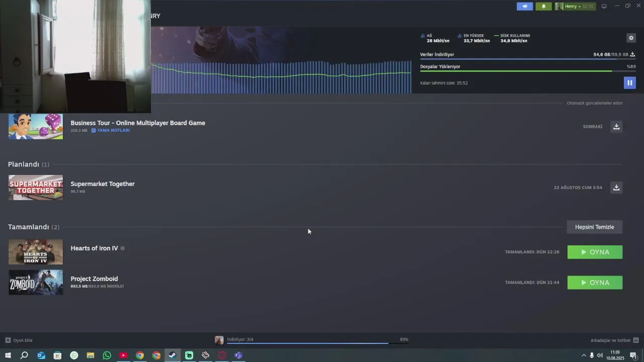Open Project Zomboid thumbnail
This screenshot has width=644, height=362.
pos(36,283)
